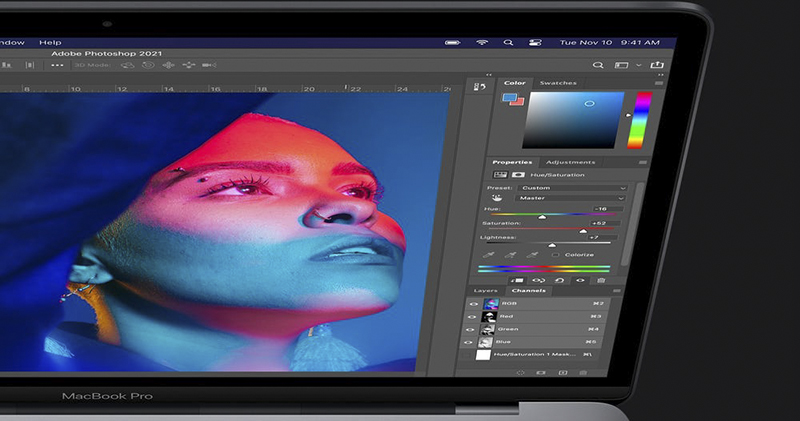Click the Wi-Fi status icon
The image size is (800, 421).
(482, 42)
